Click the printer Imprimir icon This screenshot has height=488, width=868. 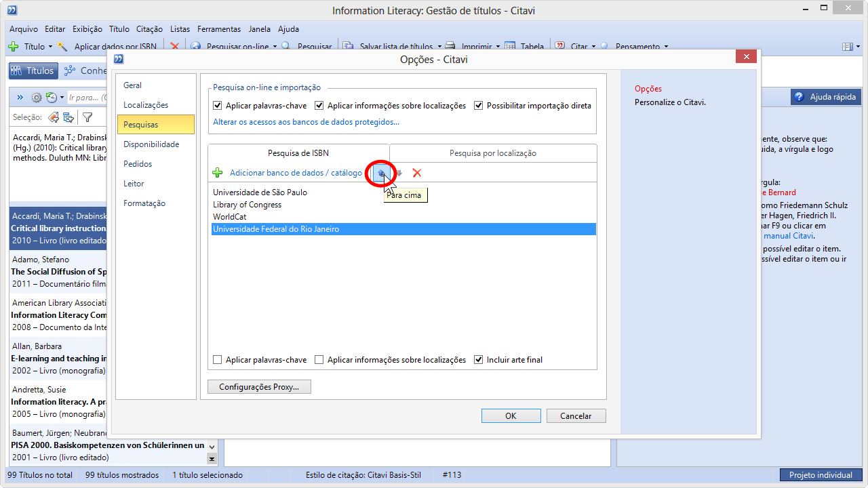click(450, 47)
